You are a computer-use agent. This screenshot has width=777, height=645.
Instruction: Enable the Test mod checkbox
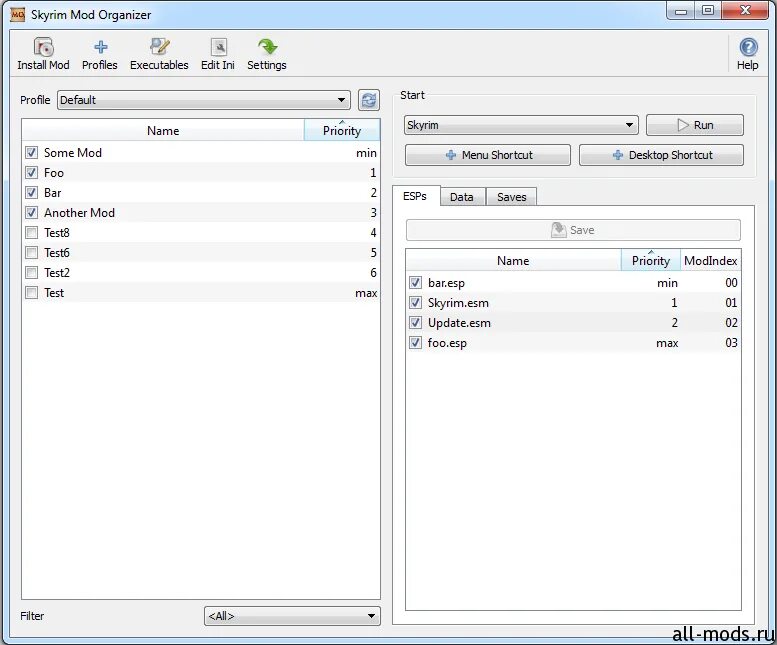coord(32,292)
